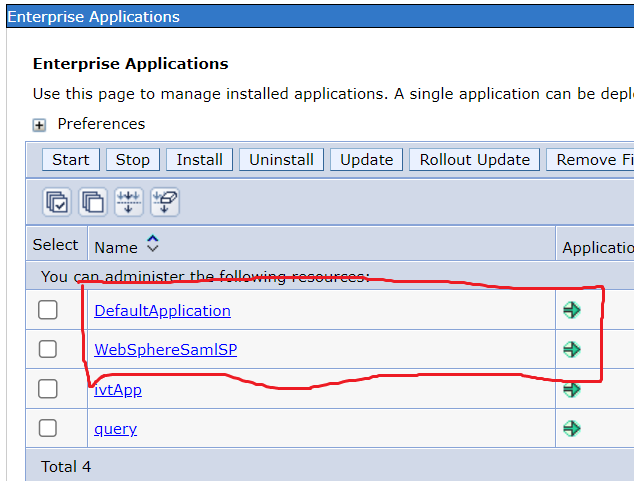Screen dimensions: 634x481
Task: Click the Uninstall button
Action: [x=281, y=160]
